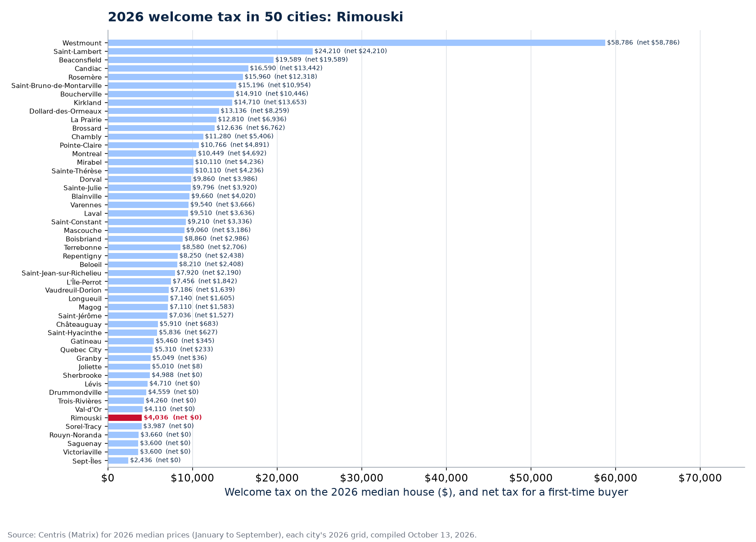The height and width of the screenshot is (542, 756).
Task: Click the 'Rouyn-Noranda' city label
Action: tap(76, 435)
